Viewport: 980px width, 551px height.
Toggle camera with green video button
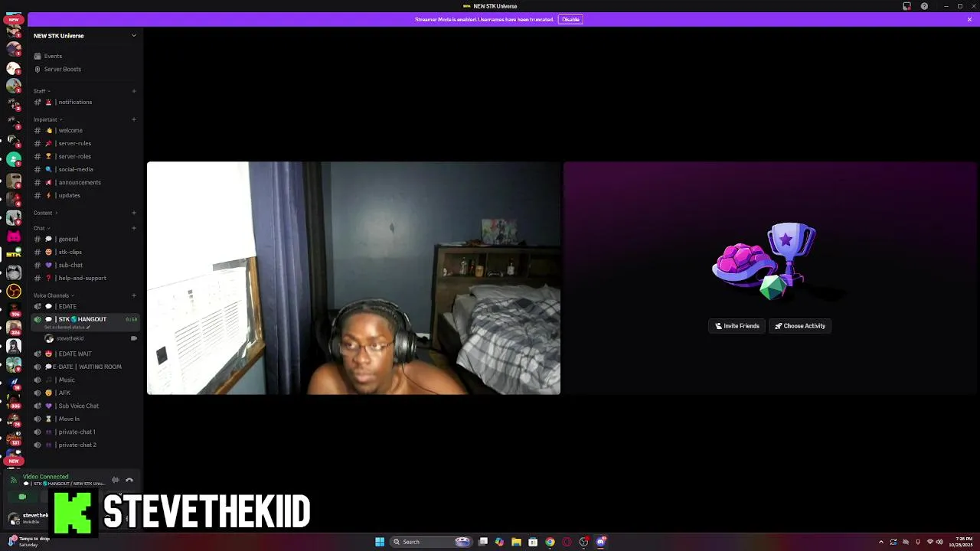[x=22, y=497]
